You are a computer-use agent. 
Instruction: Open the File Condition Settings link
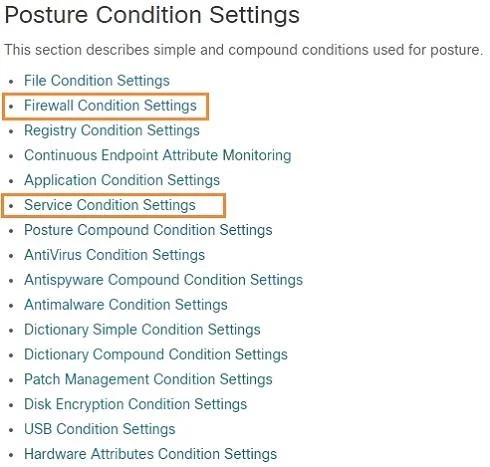pyautogui.click(x=97, y=81)
